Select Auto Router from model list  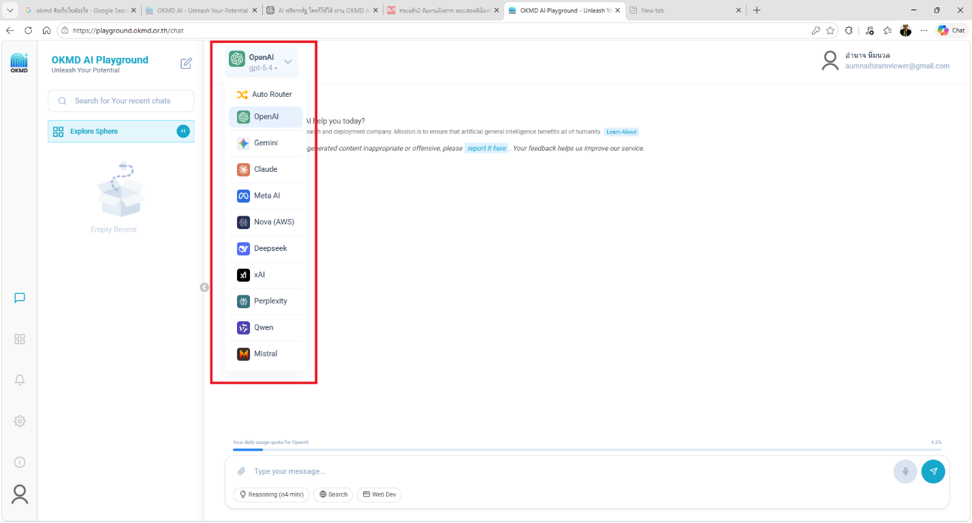pos(265,94)
